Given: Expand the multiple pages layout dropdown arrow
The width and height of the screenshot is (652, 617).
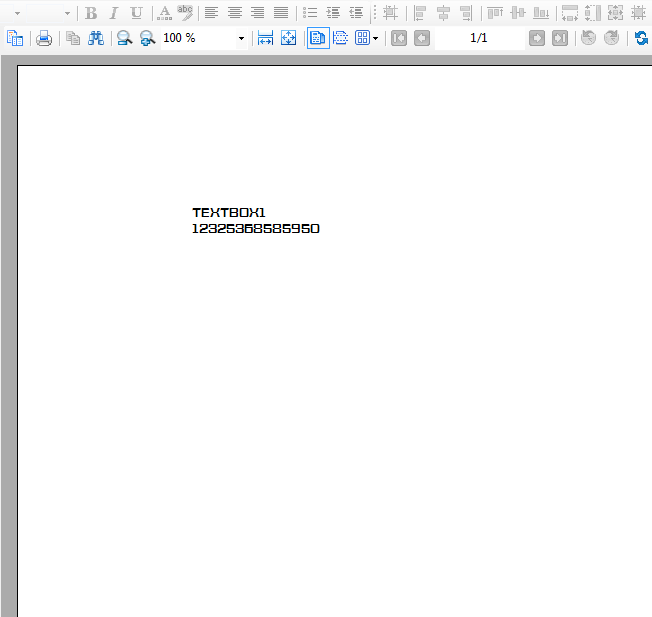Looking at the screenshot, I should tap(376, 39).
